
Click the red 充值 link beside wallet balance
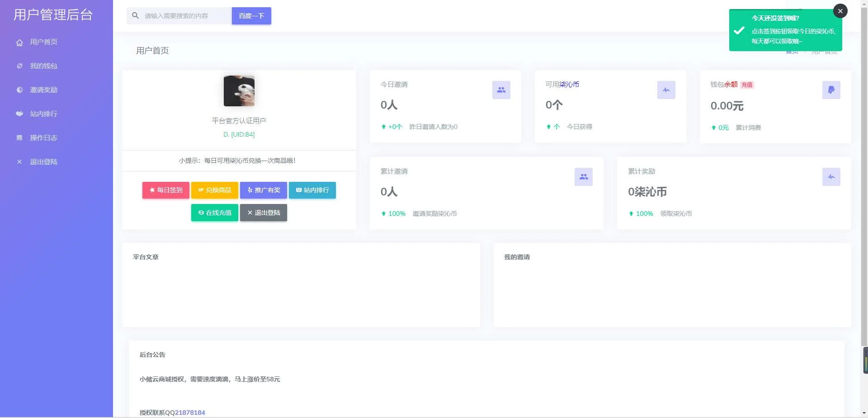(x=747, y=85)
